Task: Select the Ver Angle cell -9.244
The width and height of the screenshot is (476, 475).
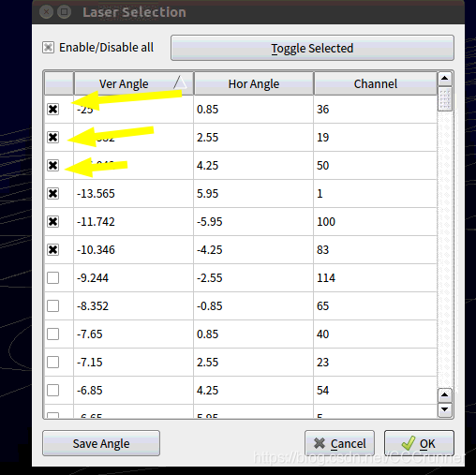Action: tap(134, 278)
